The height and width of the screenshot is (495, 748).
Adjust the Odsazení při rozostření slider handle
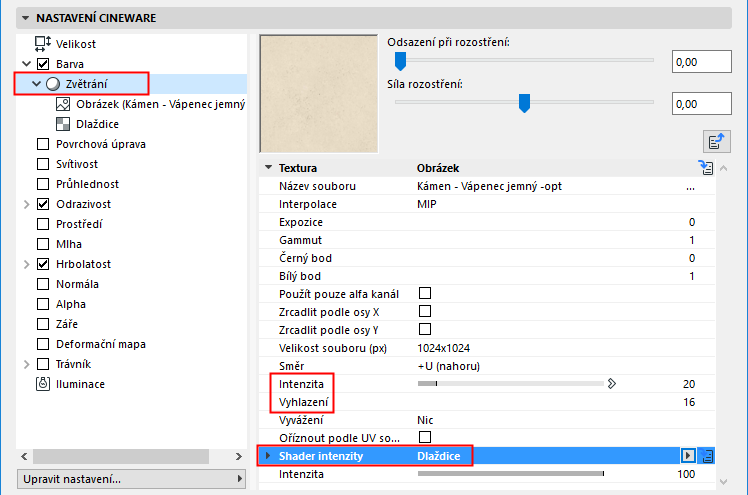point(401,61)
